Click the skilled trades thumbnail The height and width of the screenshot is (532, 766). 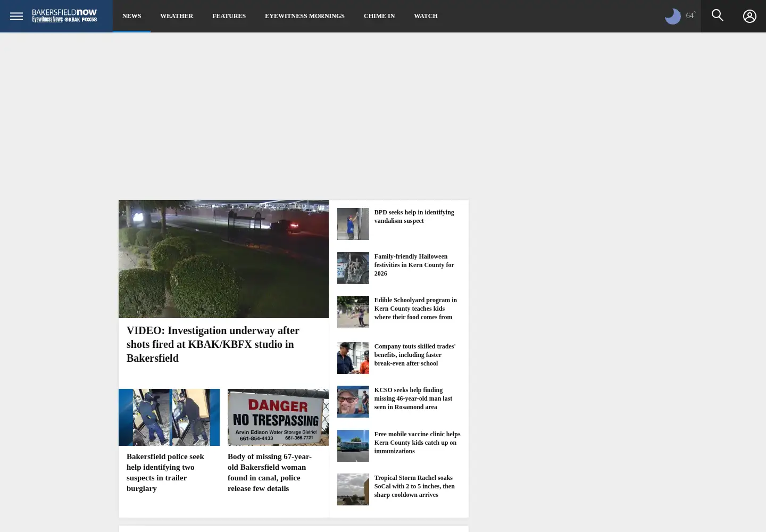353,358
